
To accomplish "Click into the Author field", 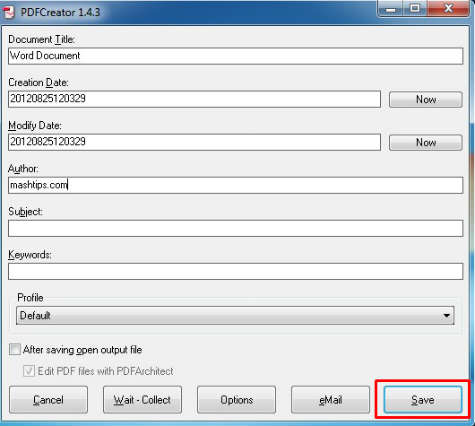I will click(235, 185).
